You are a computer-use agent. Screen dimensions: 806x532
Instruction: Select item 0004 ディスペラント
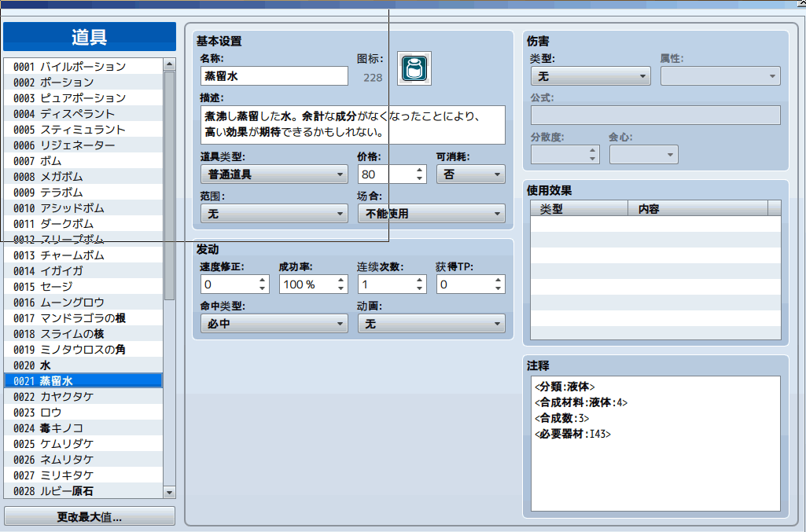pos(83,114)
